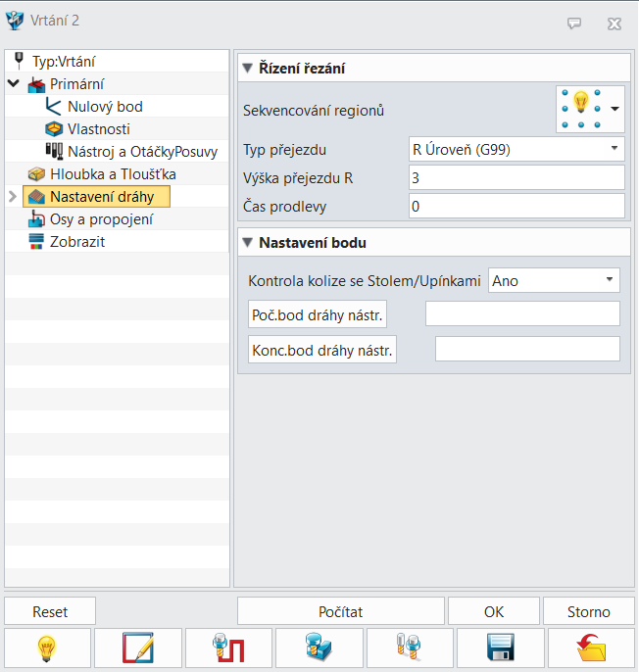
Task: Click the Vlastnosti orange box icon
Action: pyautogui.click(x=54, y=129)
